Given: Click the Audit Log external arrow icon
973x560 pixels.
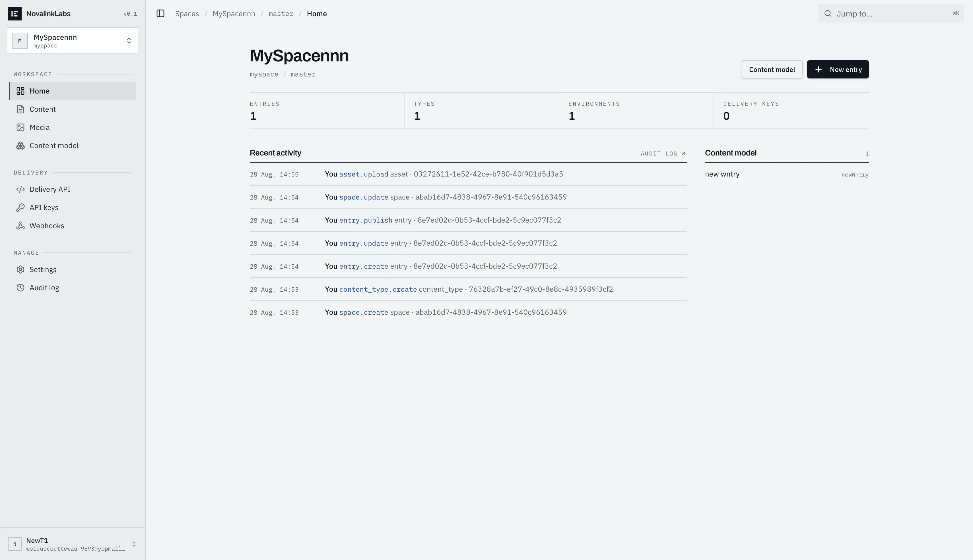Looking at the screenshot, I should (x=683, y=154).
